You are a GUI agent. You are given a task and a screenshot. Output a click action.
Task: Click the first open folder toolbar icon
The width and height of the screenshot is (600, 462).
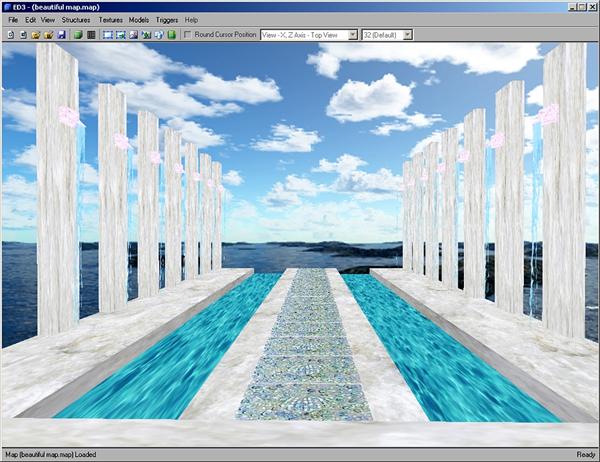click(35, 34)
